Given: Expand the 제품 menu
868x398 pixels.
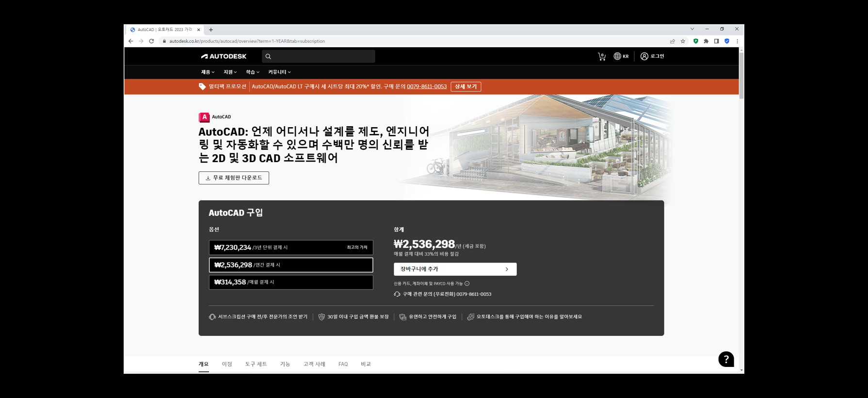Looking at the screenshot, I should click(208, 72).
